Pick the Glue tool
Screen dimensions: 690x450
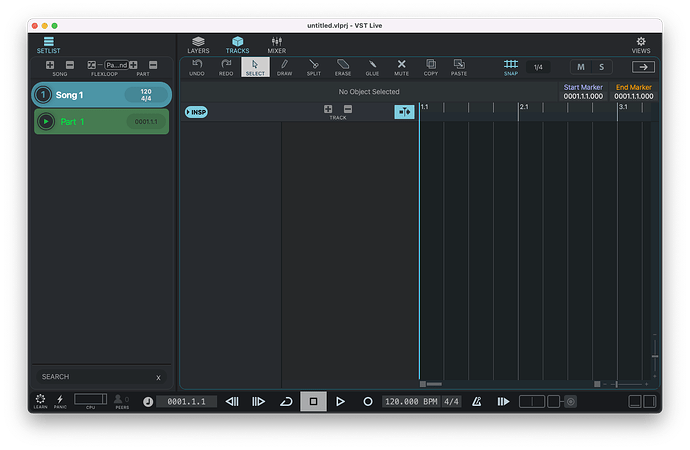(372, 67)
